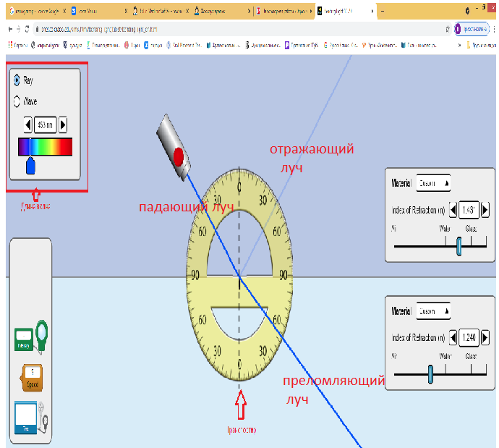This screenshot has width=499, height=448.
Task: Bookmark this page with the star icon
Action: [448, 29]
